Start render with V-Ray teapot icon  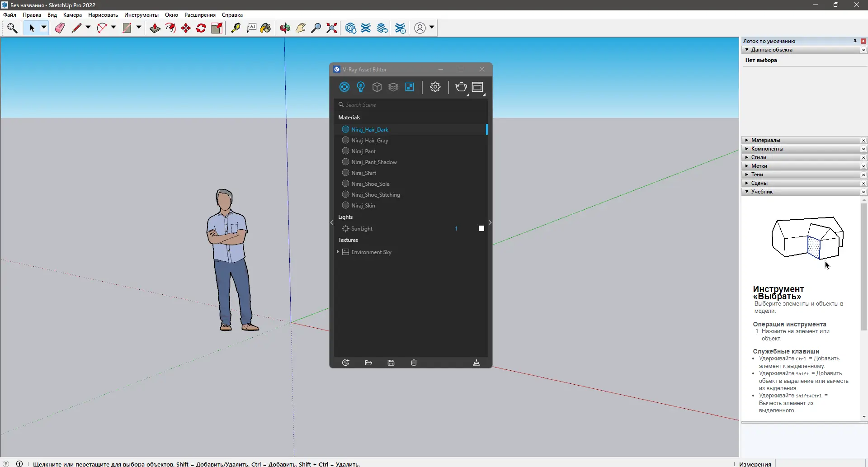coord(461,87)
